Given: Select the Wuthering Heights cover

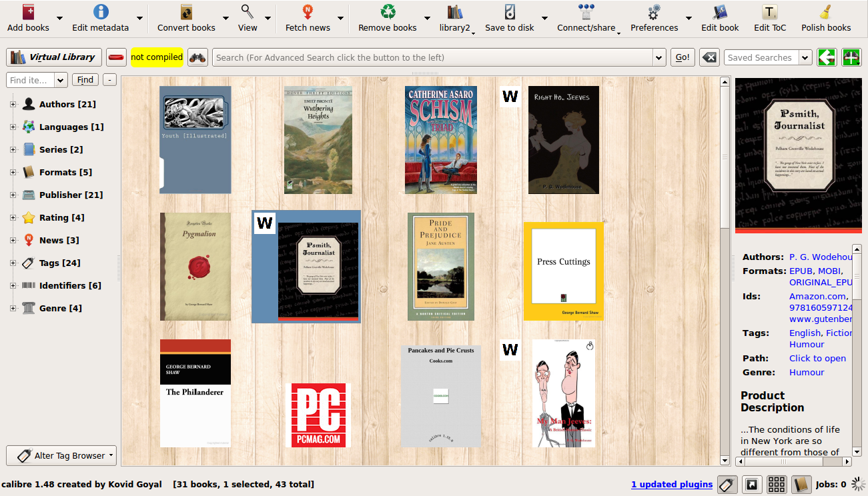Looking at the screenshot, I should click(318, 140).
